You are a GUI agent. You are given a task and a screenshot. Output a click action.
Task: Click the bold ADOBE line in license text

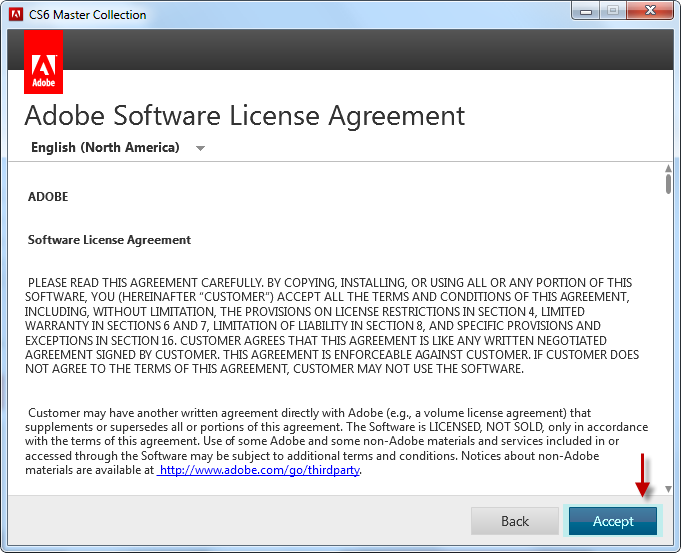tap(48, 197)
